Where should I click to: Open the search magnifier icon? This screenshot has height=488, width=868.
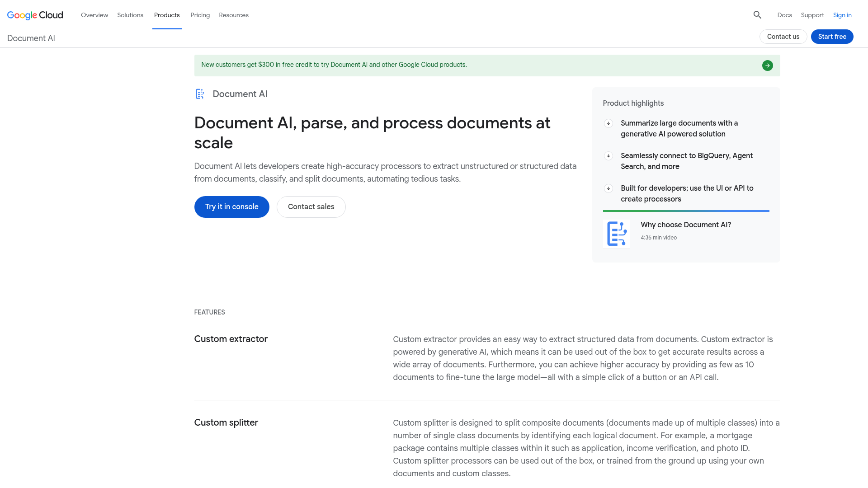(757, 15)
